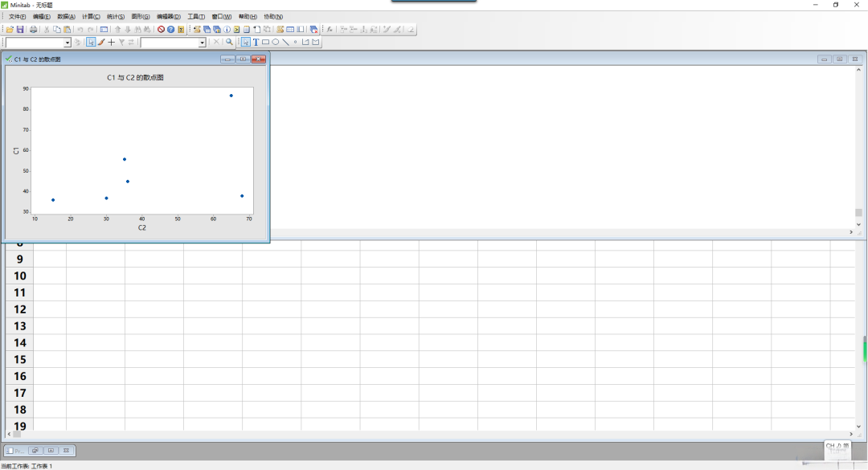Select the rectangle drawing tool
868x470 pixels.
click(x=266, y=42)
